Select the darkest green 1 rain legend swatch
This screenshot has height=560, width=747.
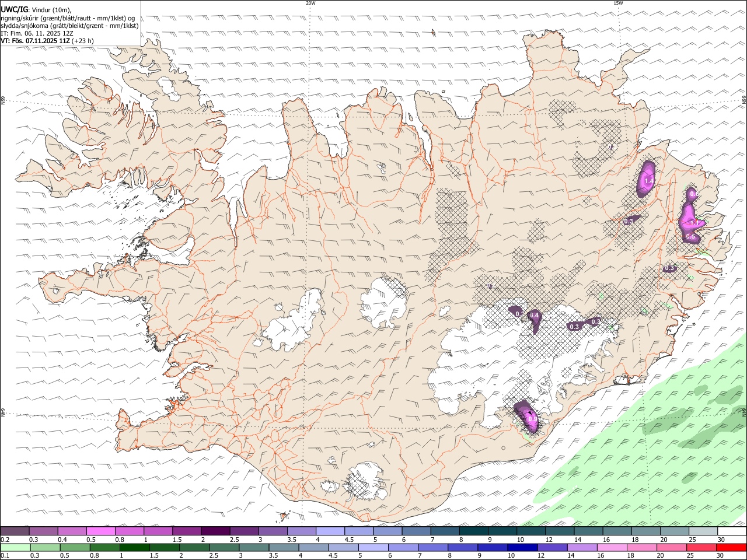point(134,547)
